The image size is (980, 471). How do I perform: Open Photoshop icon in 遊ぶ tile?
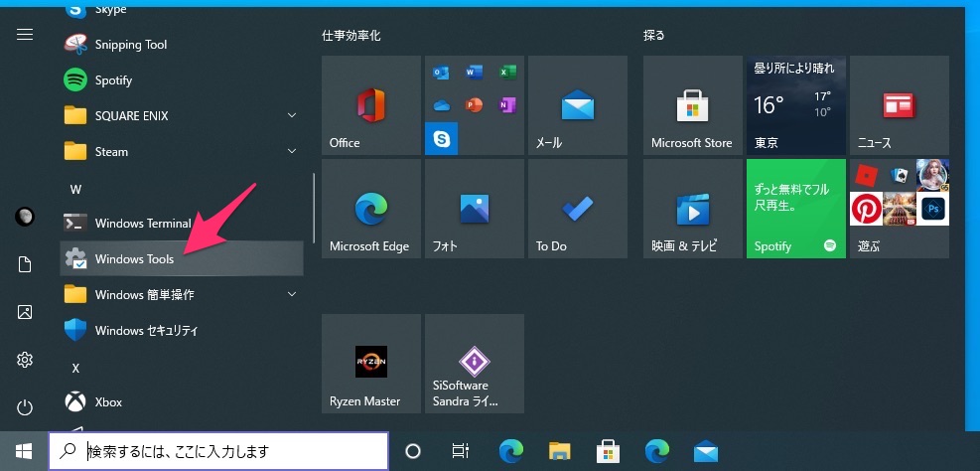[932, 209]
